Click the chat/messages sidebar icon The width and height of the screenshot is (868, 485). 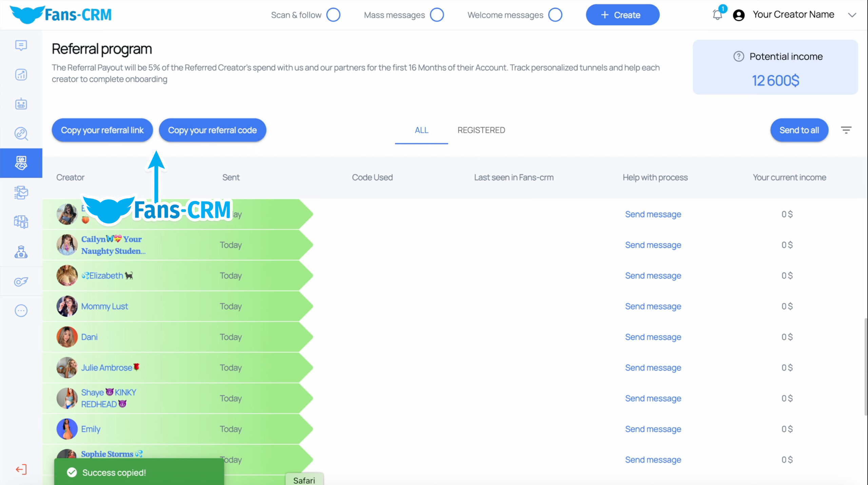click(x=21, y=45)
